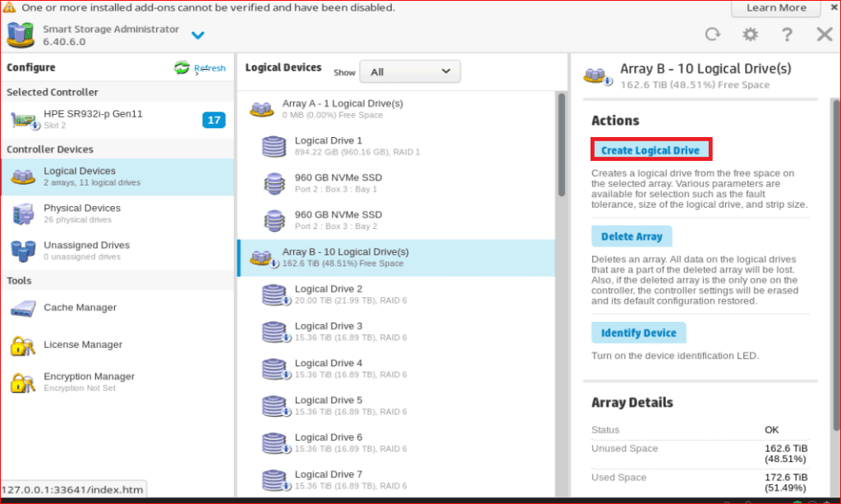The width and height of the screenshot is (841, 504).
Task: Select Logical Devices in Controller Devices
Action: [x=79, y=176]
